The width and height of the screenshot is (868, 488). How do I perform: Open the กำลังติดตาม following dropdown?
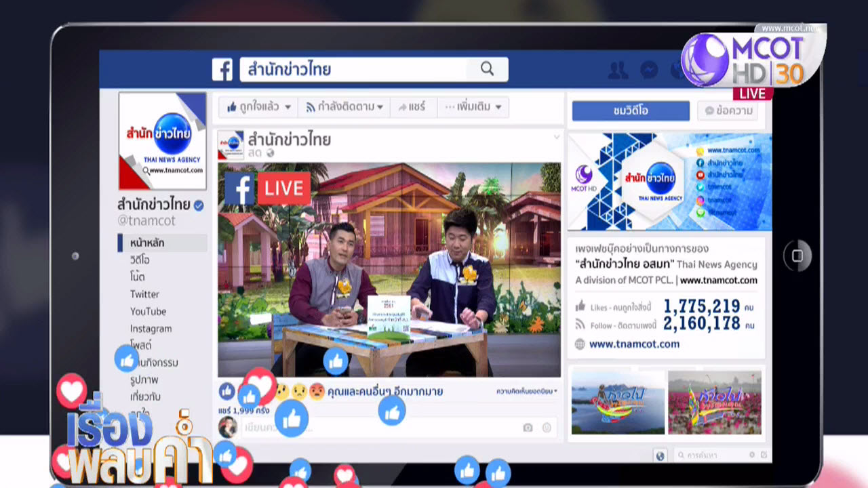click(x=344, y=107)
